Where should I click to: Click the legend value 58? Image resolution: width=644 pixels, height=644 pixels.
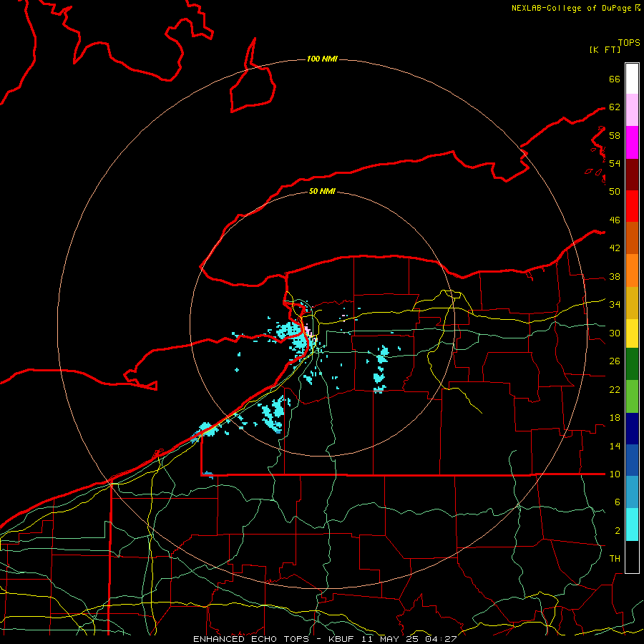pyautogui.click(x=615, y=135)
